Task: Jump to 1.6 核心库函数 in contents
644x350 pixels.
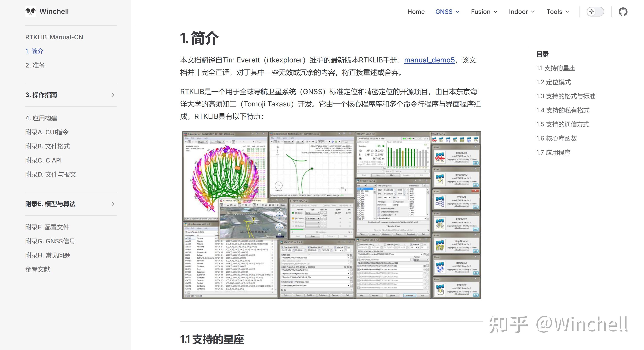Action: click(557, 139)
